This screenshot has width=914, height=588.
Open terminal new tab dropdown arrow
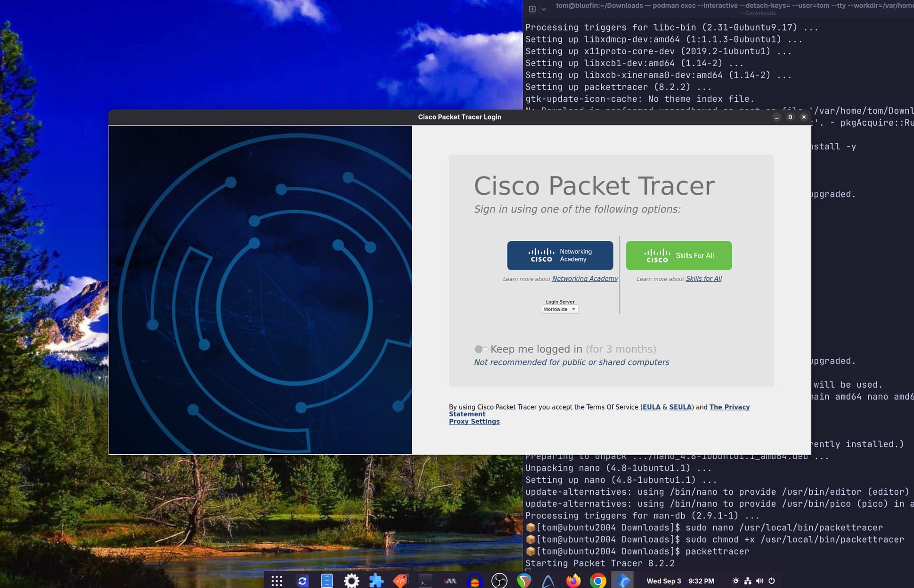point(544,9)
